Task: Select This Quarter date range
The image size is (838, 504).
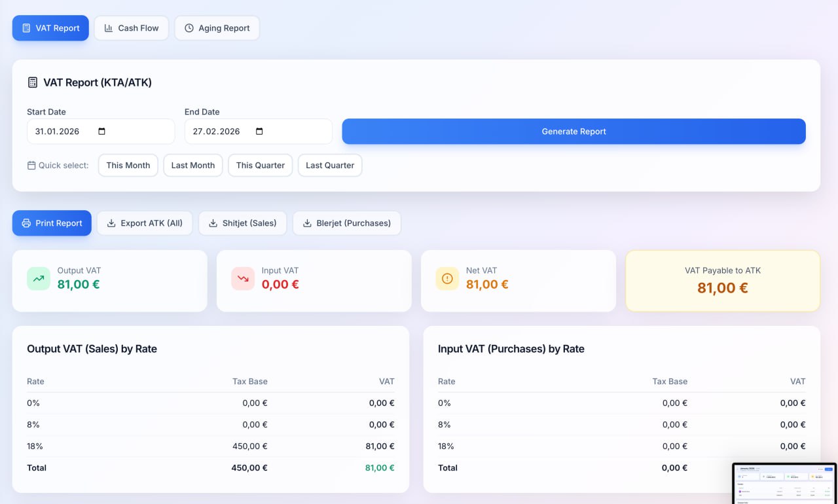Action: (261, 166)
